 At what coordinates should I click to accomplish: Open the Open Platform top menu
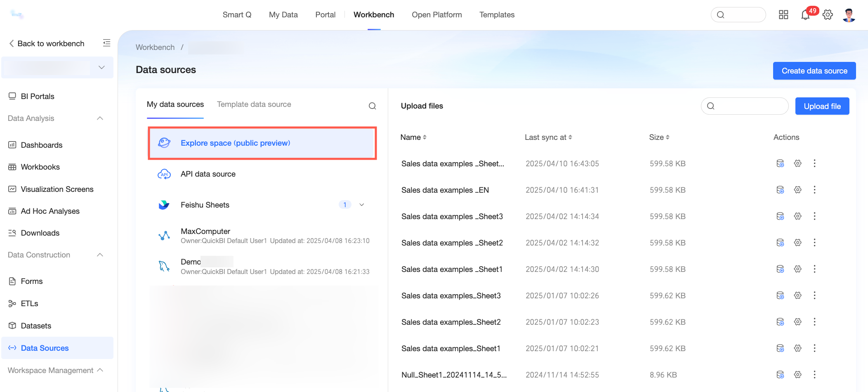pyautogui.click(x=437, y=15)
